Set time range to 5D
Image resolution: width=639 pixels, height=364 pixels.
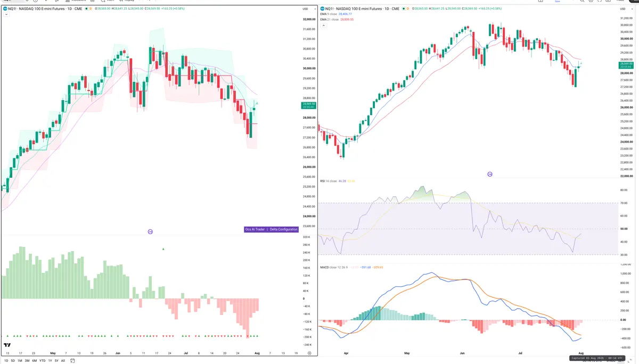[x=13, y=361]
